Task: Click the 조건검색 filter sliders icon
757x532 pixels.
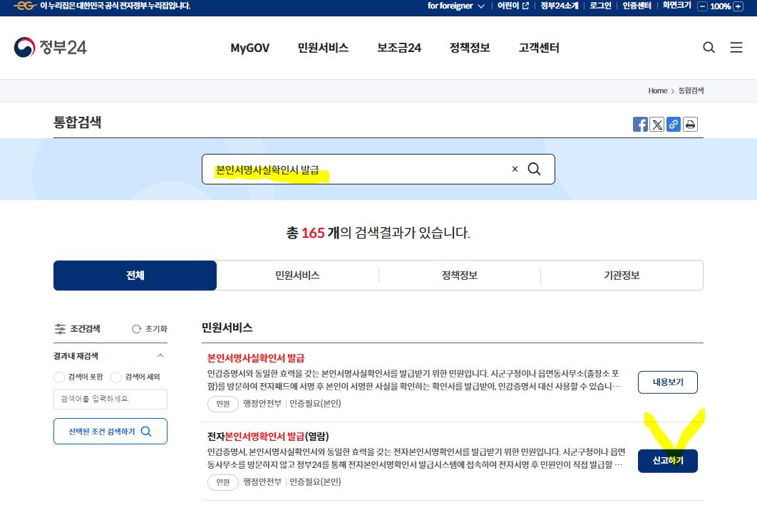Action: click(x=61, y=328)
